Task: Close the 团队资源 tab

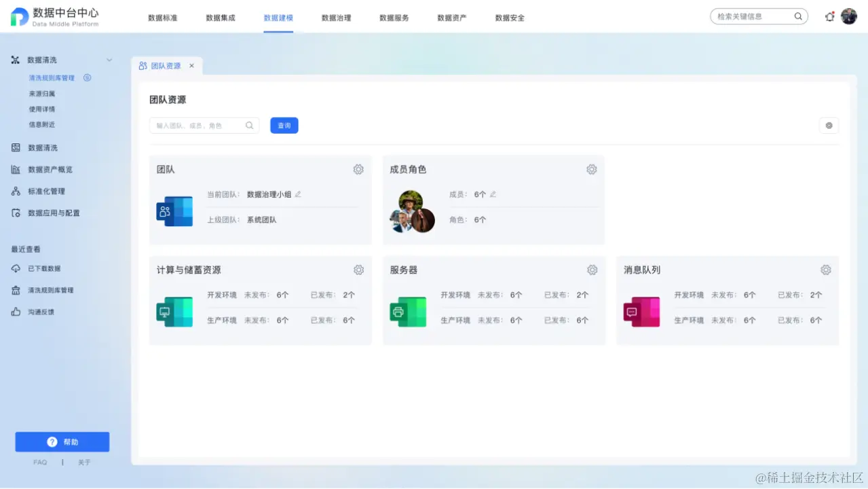Action: coord(191,65)
